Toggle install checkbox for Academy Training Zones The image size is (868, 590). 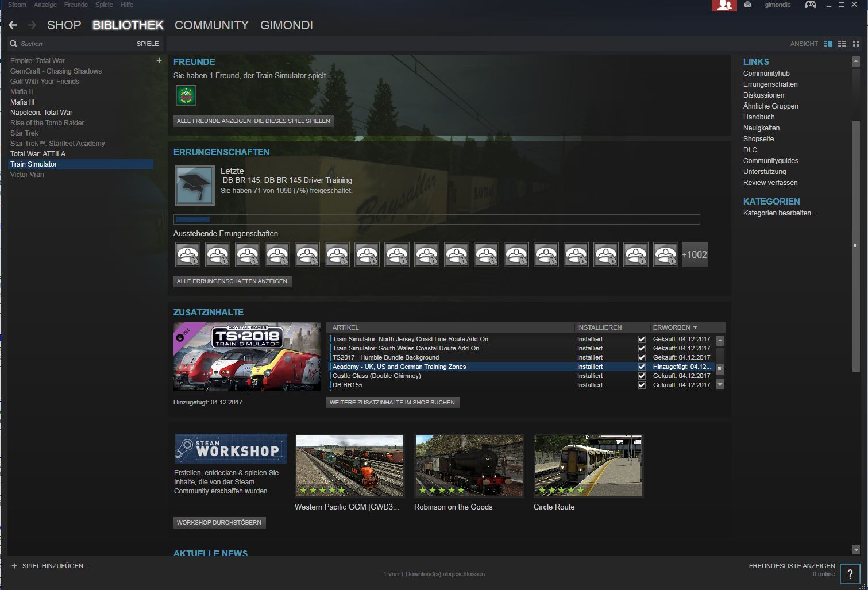tap(642, 367)
